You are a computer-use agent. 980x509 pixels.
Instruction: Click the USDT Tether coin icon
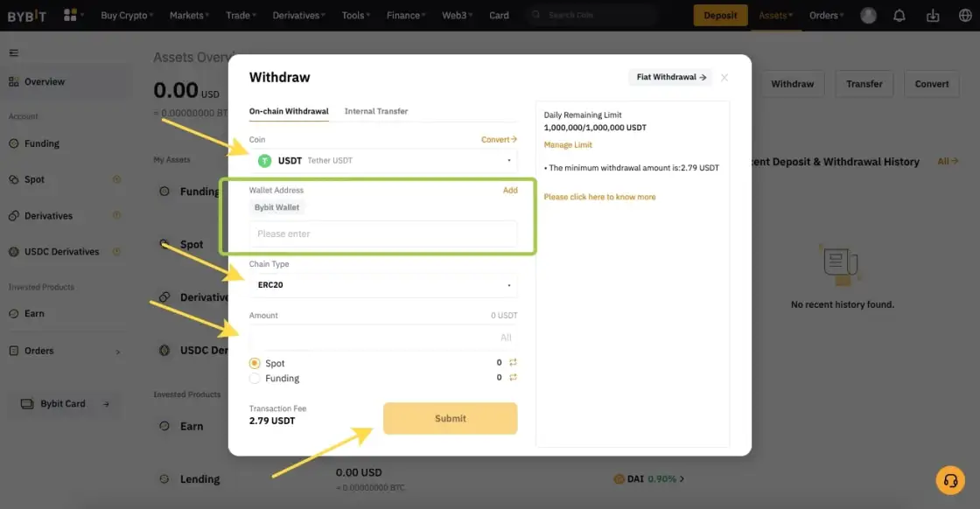[265, 161]
